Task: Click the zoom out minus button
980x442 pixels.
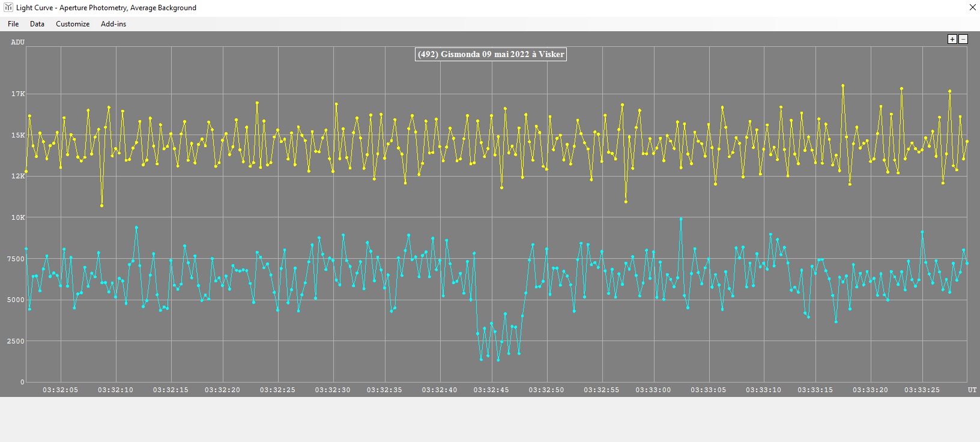Action: click(963, 39)
